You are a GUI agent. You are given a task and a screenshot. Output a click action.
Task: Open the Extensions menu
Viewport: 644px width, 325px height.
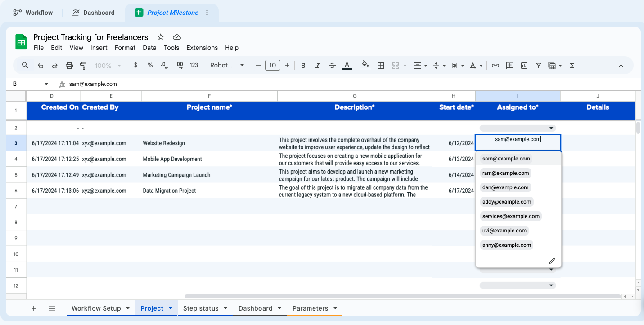coord(202,48)
